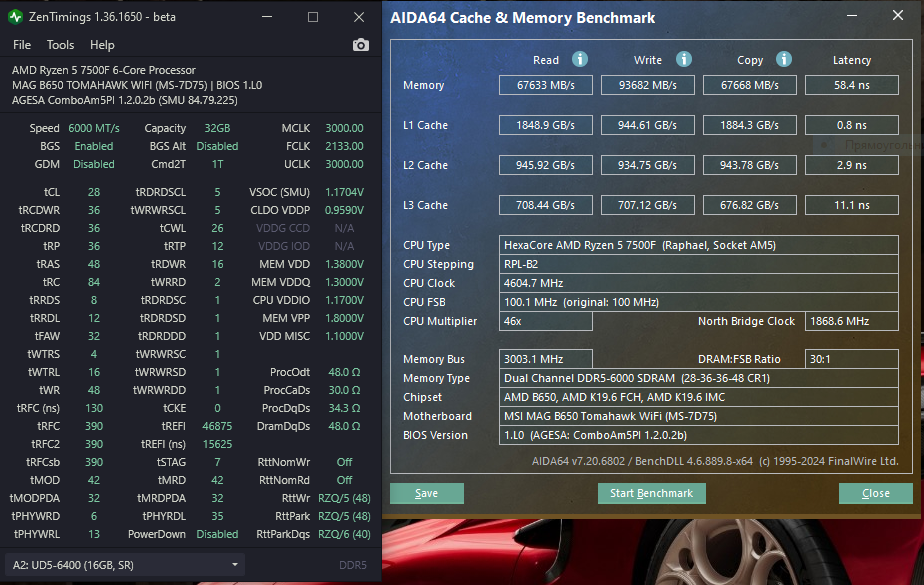Click the L2 Cache latency 2.9 ns
The image size is (924, 585).
[852, 165]
